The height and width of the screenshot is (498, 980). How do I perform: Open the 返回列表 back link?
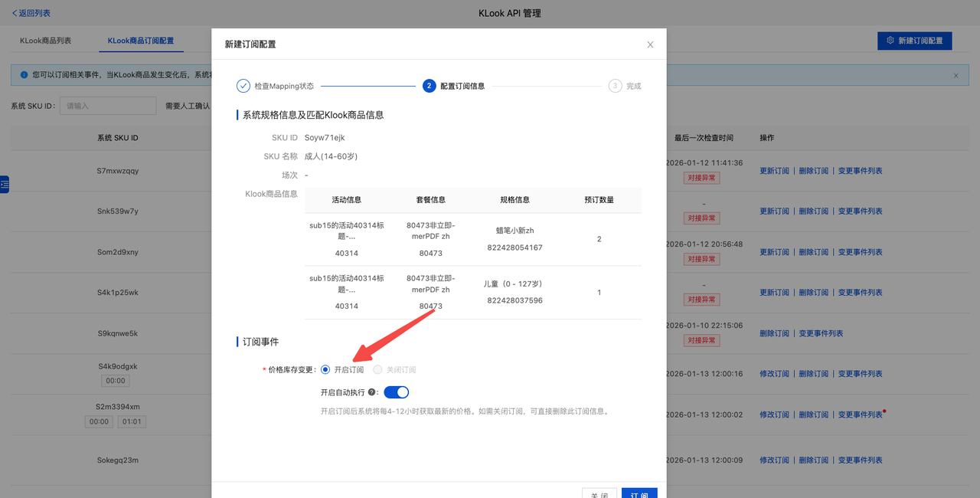[29, 12]
